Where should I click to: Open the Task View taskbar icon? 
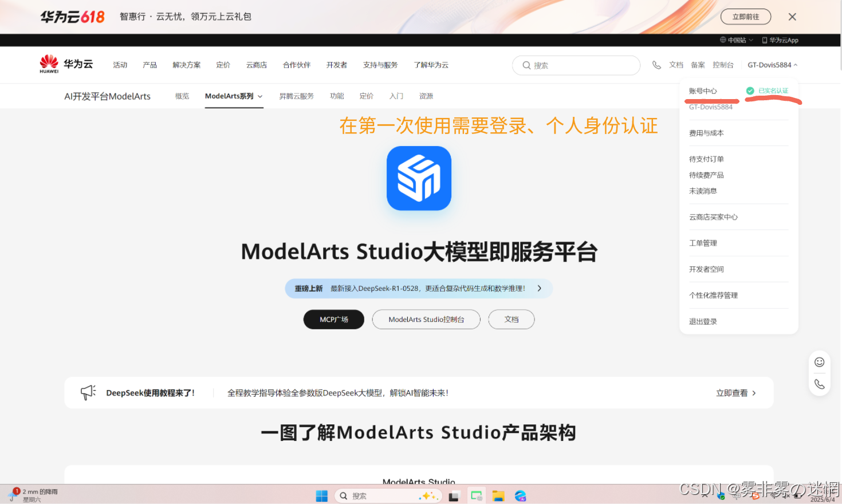pos(454,497)
